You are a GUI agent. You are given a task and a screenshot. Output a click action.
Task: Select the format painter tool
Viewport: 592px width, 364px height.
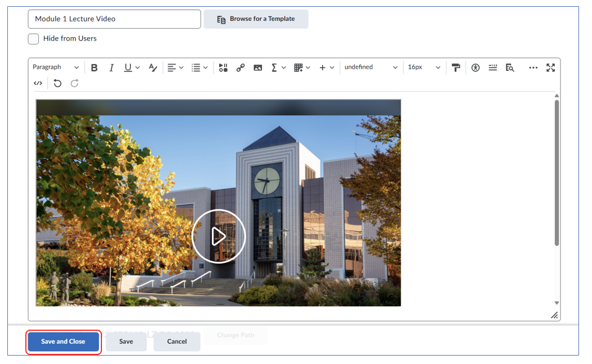[x=456, y=68]
